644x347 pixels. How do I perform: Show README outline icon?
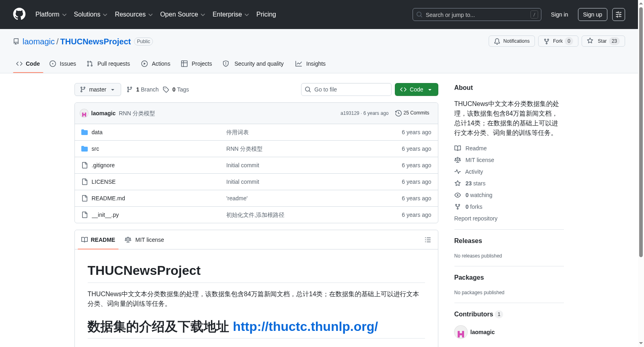[x=428, y=240]
